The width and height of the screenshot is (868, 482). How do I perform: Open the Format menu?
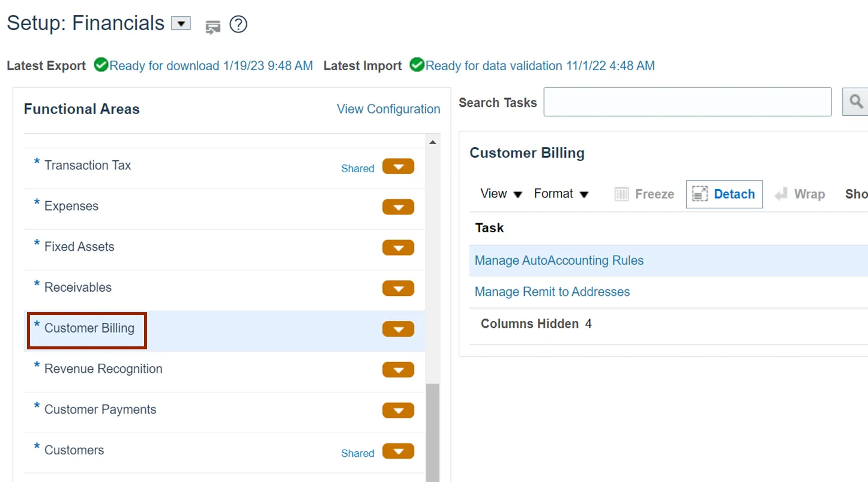[x=561, y=194]
